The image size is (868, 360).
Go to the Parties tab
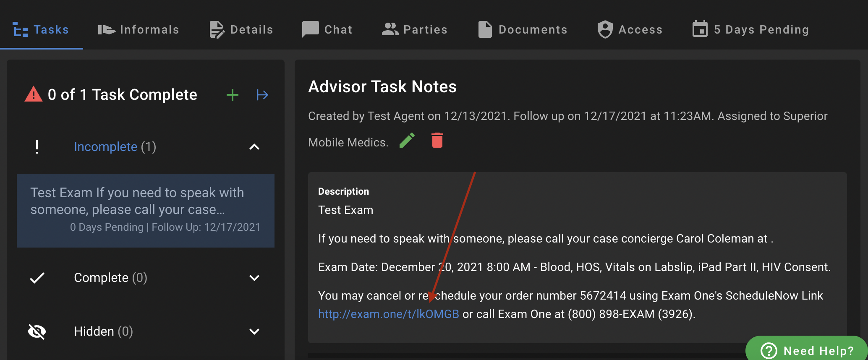pyautogui.click(x=415, y=29)
